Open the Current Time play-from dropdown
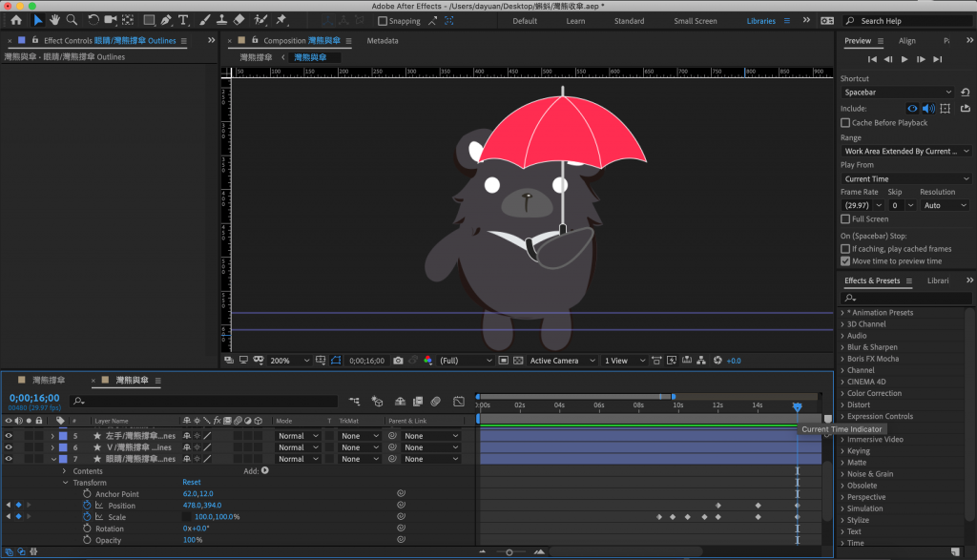 905,178
